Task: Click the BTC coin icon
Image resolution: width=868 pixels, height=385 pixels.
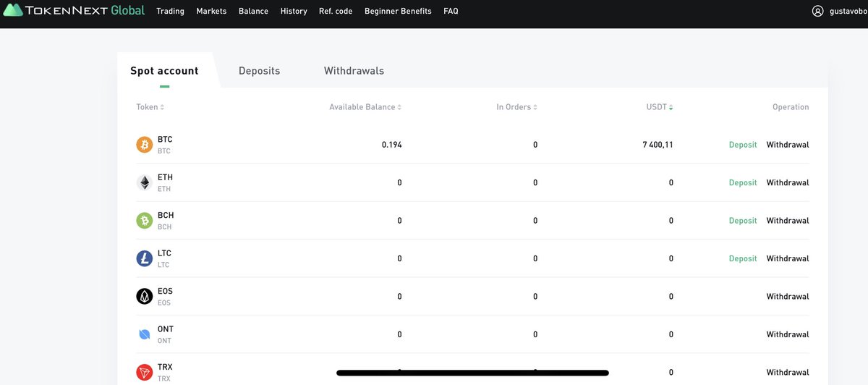Action: tap(145, 145)
